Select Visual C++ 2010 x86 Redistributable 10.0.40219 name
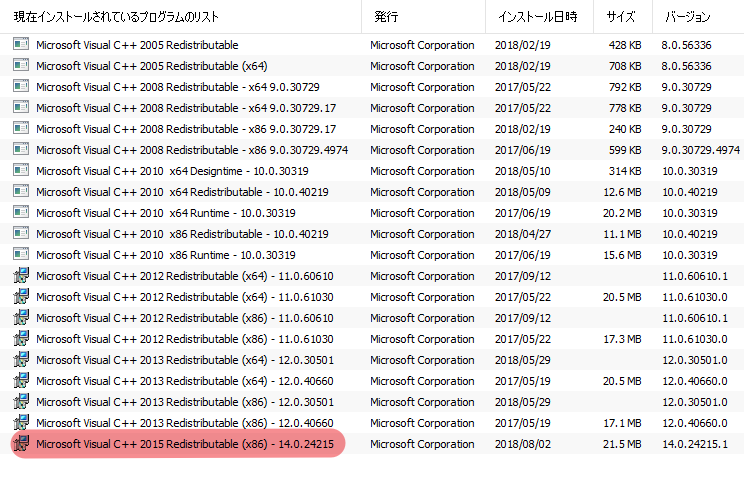 (182, 234)
